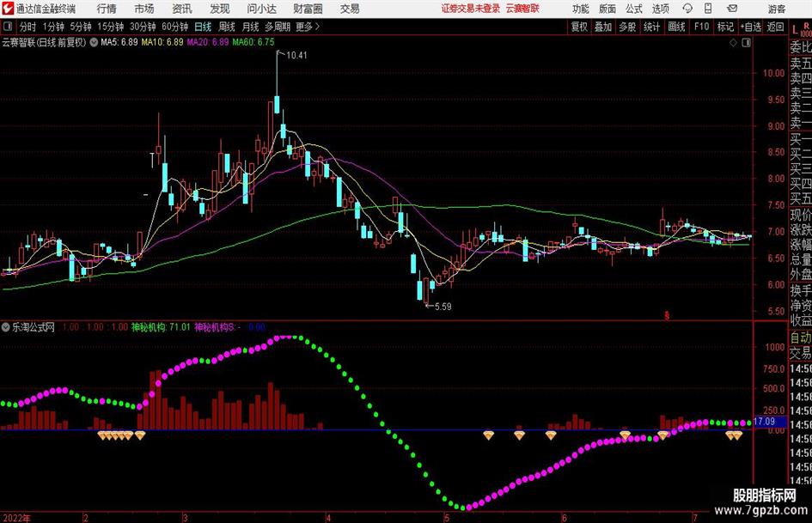Click the 10.00 price axis label
The image size is (812, 523).
coord(773,73)
